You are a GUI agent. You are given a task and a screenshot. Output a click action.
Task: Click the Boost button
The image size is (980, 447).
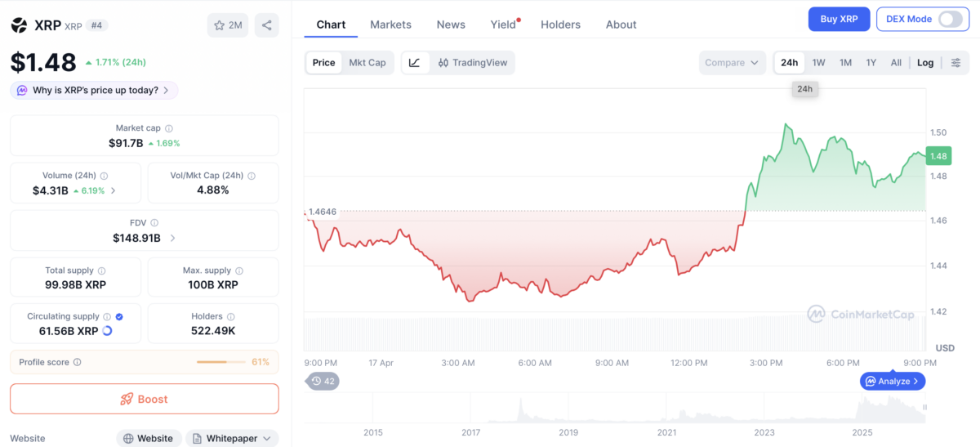click(144, 399)
